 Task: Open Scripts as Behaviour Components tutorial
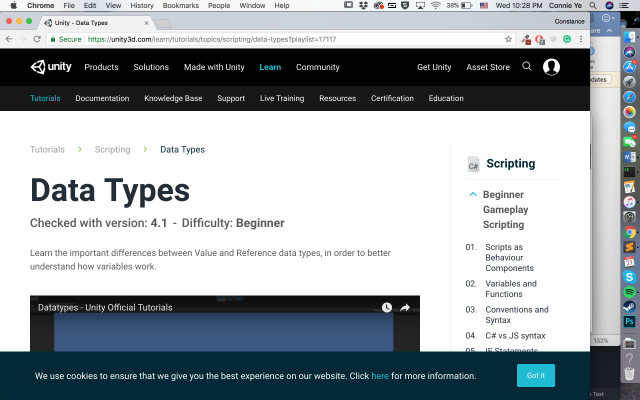coord(509,258)
